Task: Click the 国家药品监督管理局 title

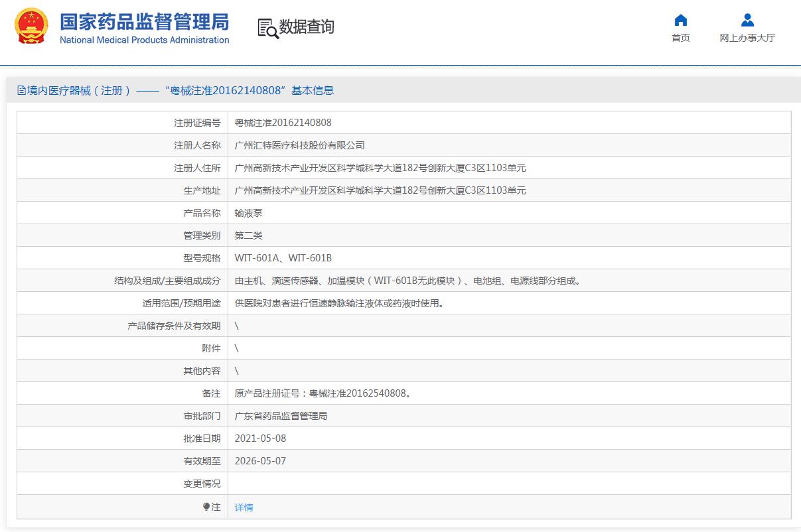Action: [x=144, y=21]
